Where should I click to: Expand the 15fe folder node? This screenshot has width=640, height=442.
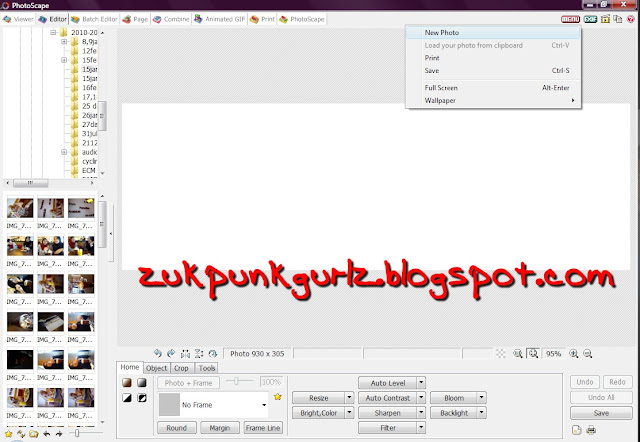[64, 60]
